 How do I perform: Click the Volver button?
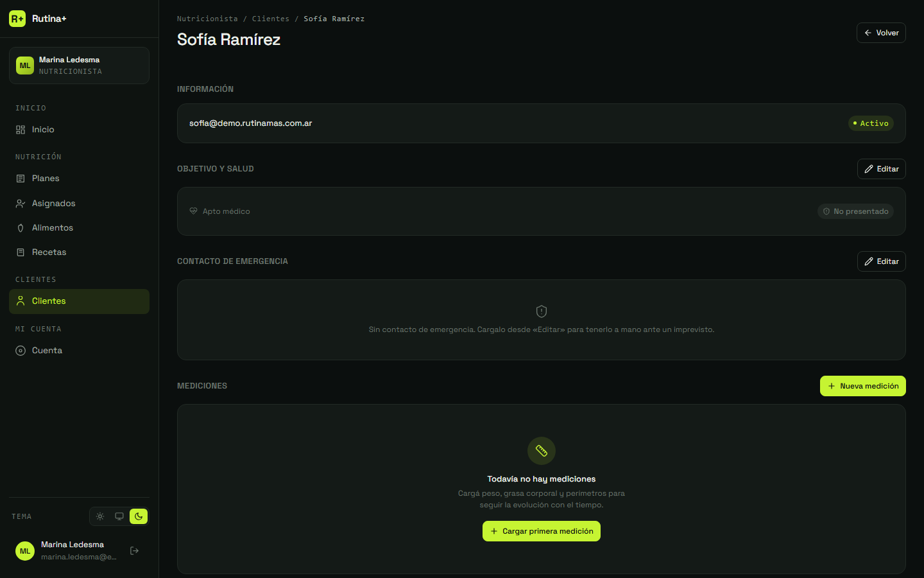click(881, 33)
